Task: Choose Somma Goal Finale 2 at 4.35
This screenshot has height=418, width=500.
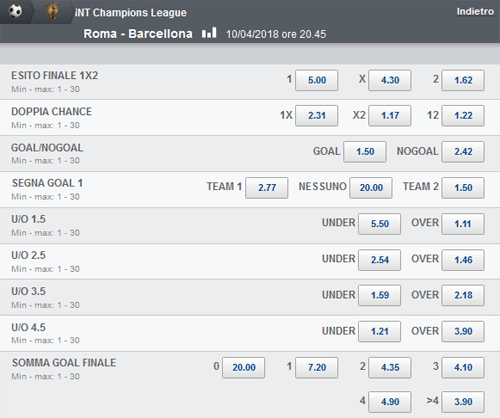Action: point(390,367)
